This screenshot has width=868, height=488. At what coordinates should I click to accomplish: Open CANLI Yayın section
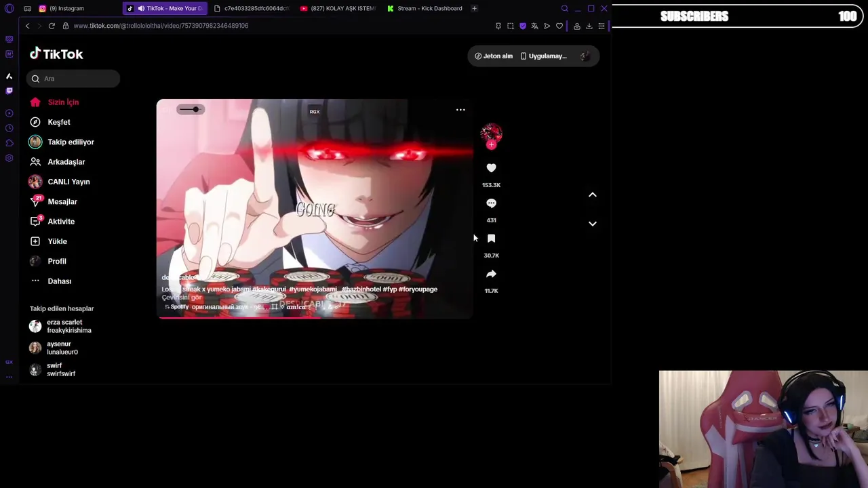click(60, 182)
